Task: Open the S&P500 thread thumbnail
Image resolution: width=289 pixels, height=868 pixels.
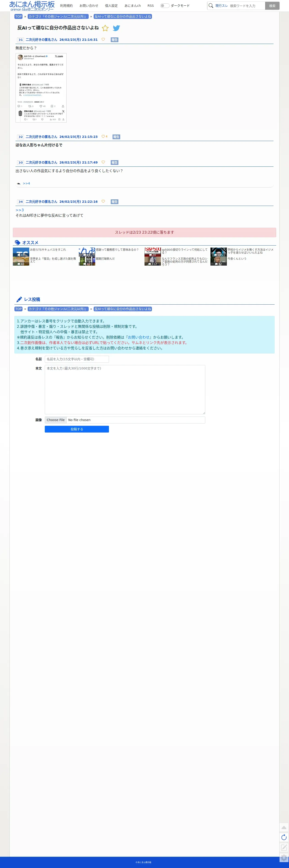Action: [153, 252]
